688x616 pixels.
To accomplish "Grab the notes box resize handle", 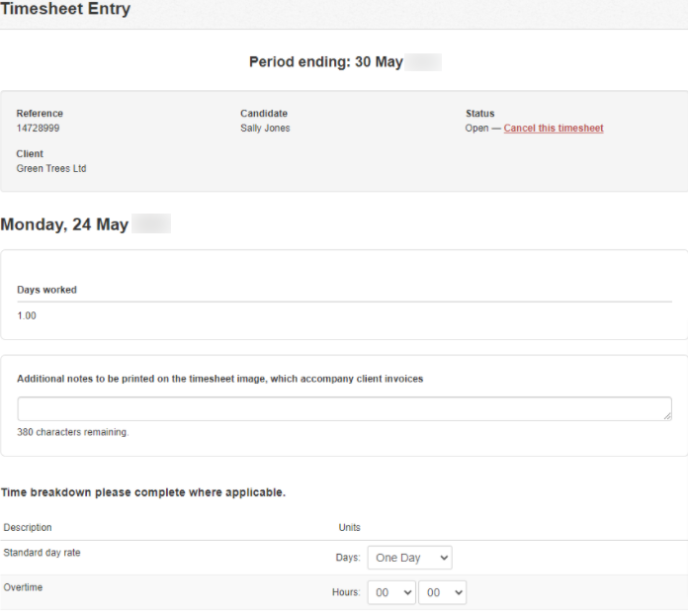I will point(667,416).
